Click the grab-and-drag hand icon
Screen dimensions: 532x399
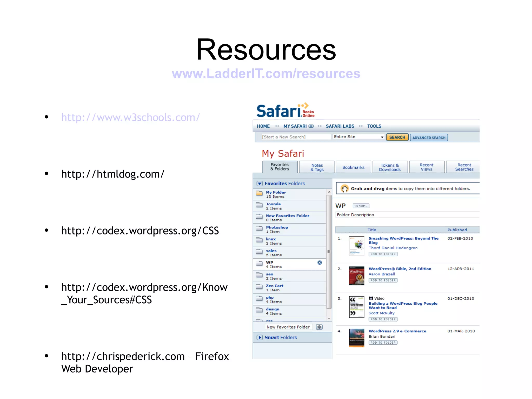[x=344, y=188]
